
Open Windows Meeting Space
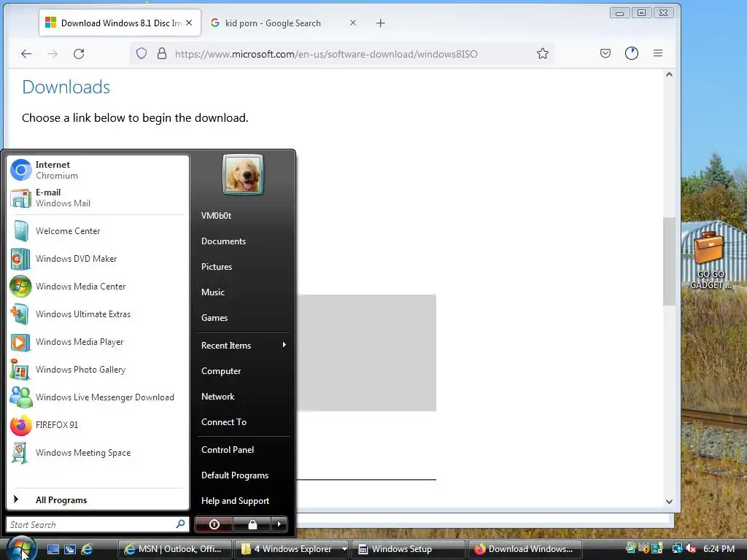click(x=98, y=452)
